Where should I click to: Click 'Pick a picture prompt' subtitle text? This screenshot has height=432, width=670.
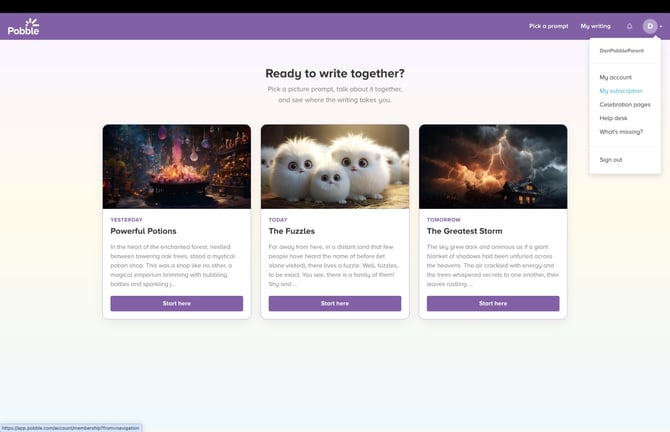[x=335, y=94]
